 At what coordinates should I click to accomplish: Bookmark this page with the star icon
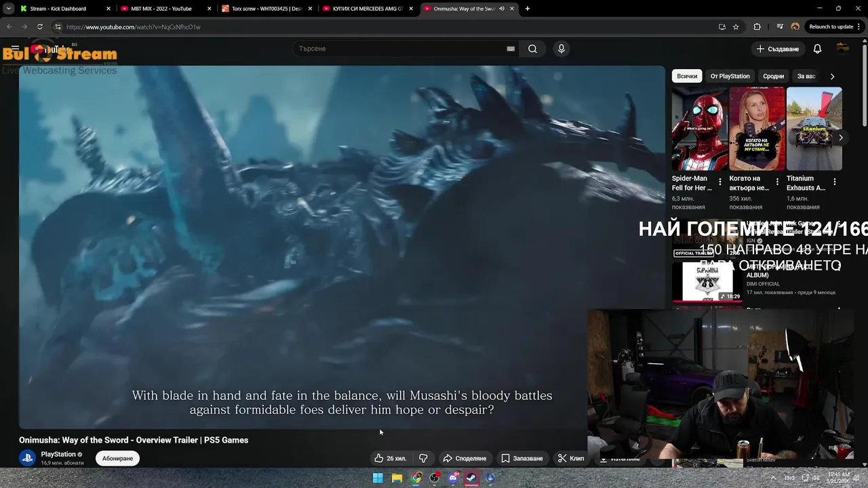[x=736, y=27]
